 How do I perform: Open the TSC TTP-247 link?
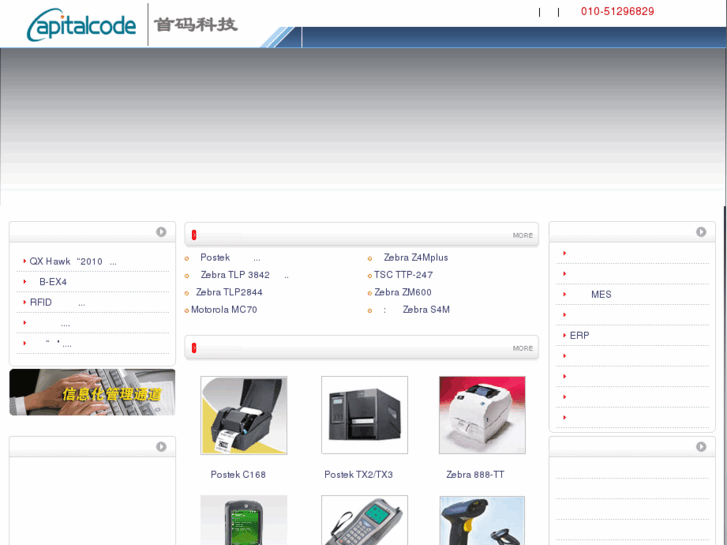point(403,275)
